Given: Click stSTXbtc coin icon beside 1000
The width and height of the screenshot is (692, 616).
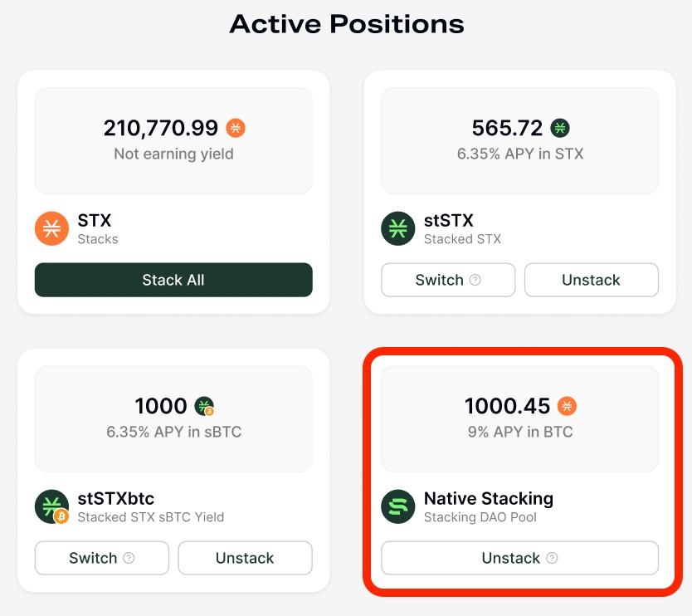Looking at the screenshot, I should tap(204, 406).
